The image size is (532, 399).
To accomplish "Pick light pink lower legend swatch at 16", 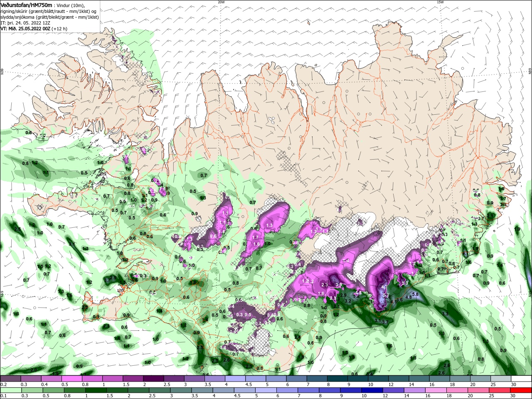I will 436,390.
